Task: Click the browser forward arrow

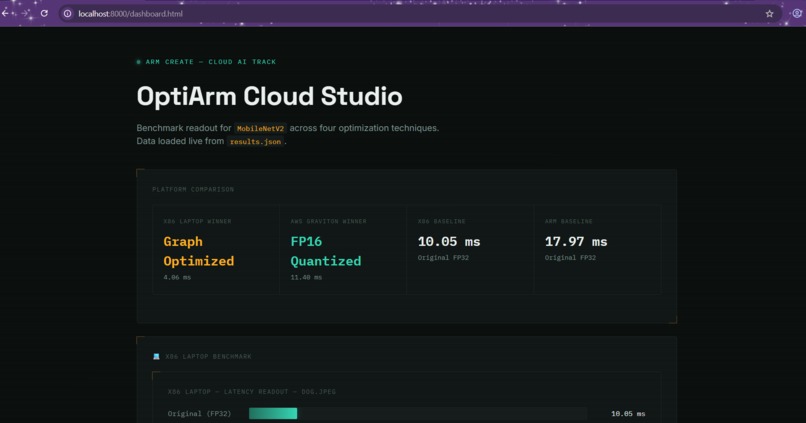Action: point(24,13)
